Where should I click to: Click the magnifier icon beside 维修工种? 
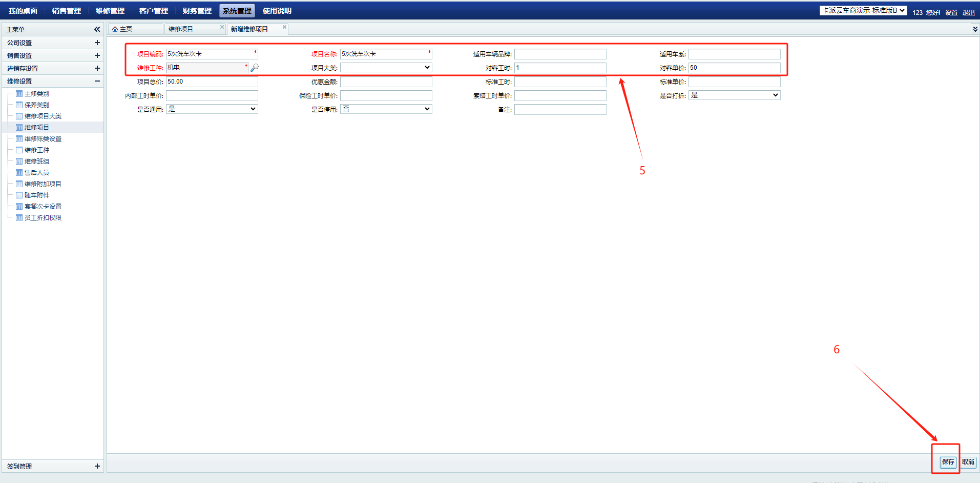coord(255,68)
